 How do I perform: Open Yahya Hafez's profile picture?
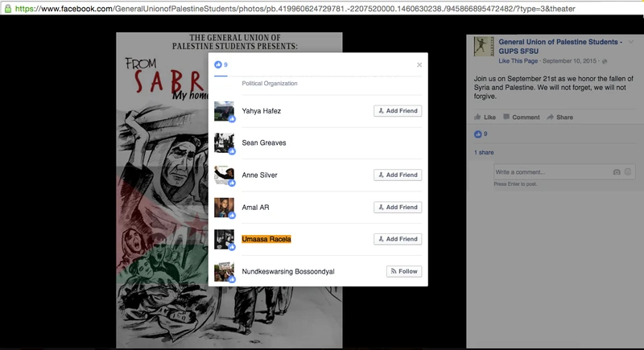(224, 111)
